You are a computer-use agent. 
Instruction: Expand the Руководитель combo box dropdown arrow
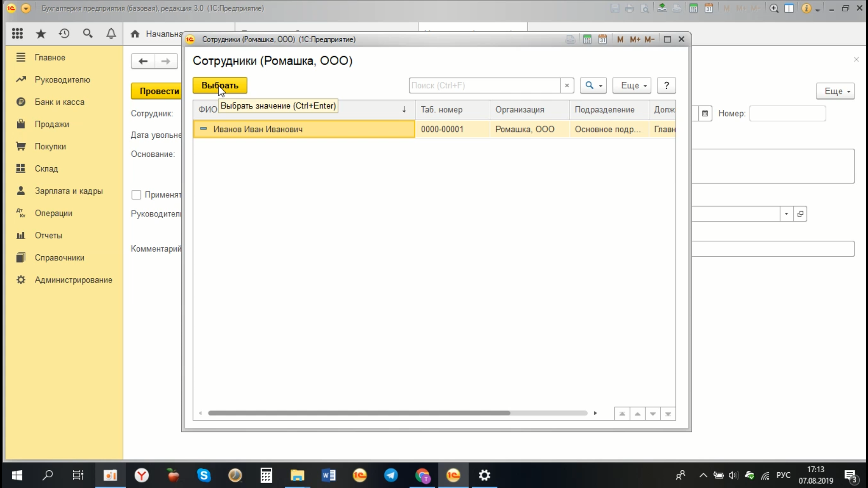click(x=786, y=214)
